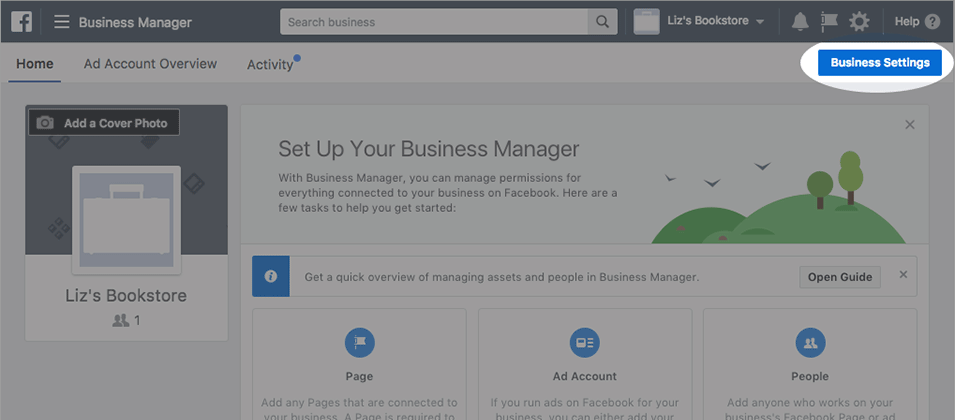Click into the Search business field

434,22
